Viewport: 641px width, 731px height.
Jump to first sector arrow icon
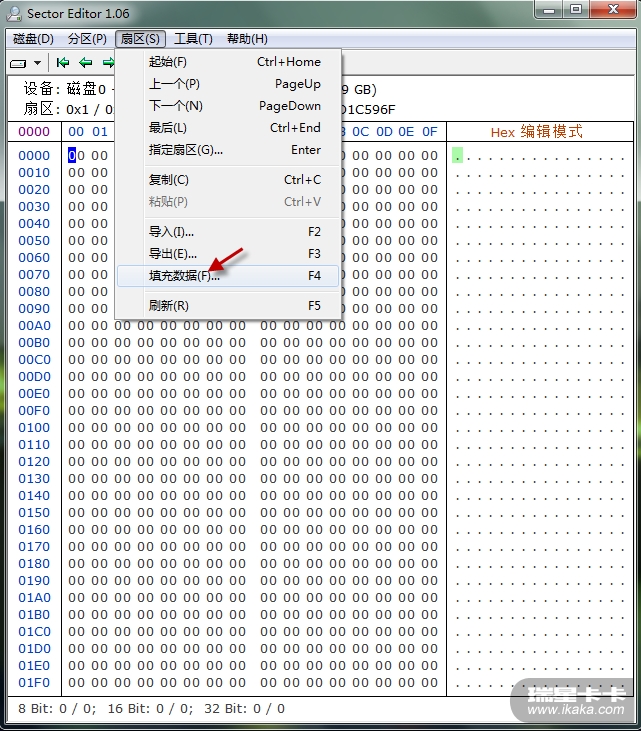(62, 62)
